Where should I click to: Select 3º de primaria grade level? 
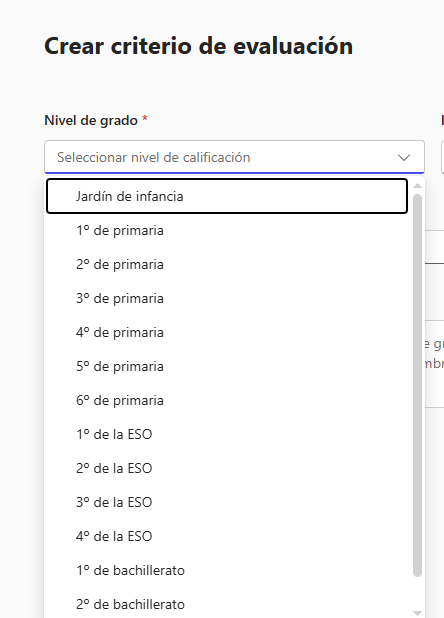(227, 298)
